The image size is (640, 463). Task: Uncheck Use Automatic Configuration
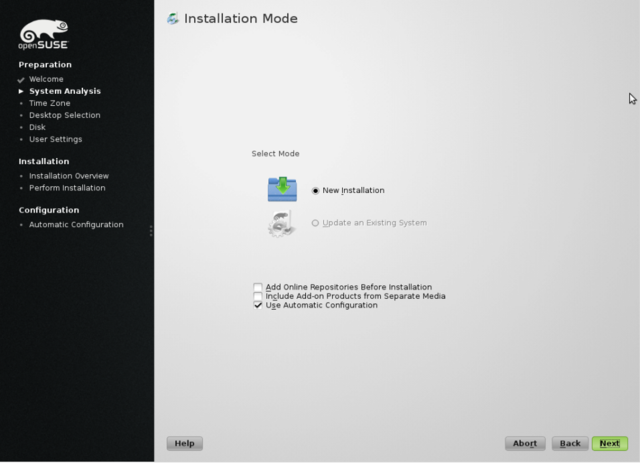click(x=258, y=305)
